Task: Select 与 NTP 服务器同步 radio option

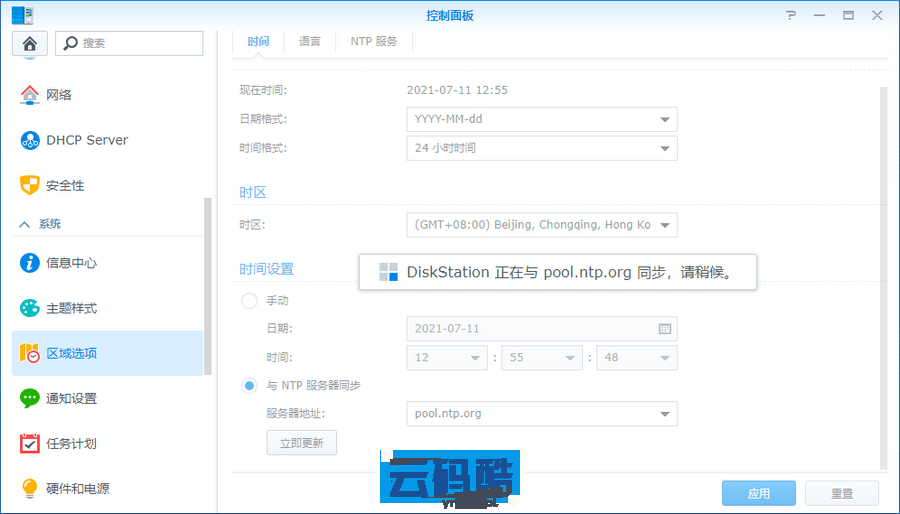Action: (x=250, y=385)
